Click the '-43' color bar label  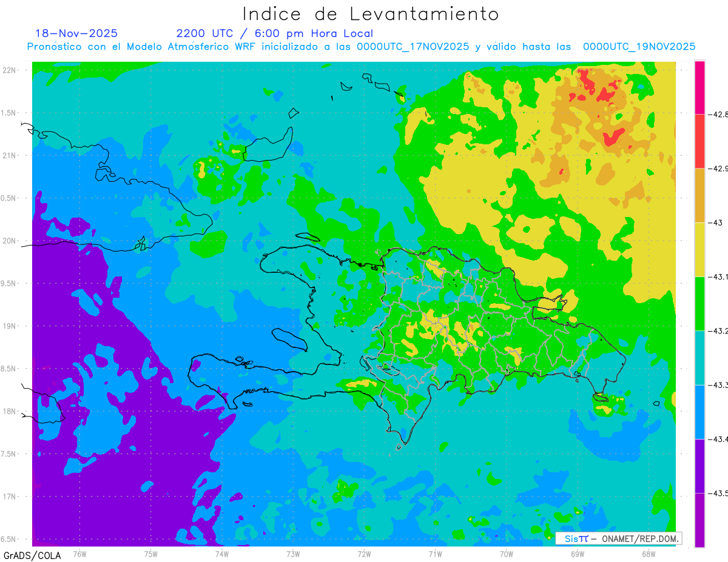pos(715,222)
